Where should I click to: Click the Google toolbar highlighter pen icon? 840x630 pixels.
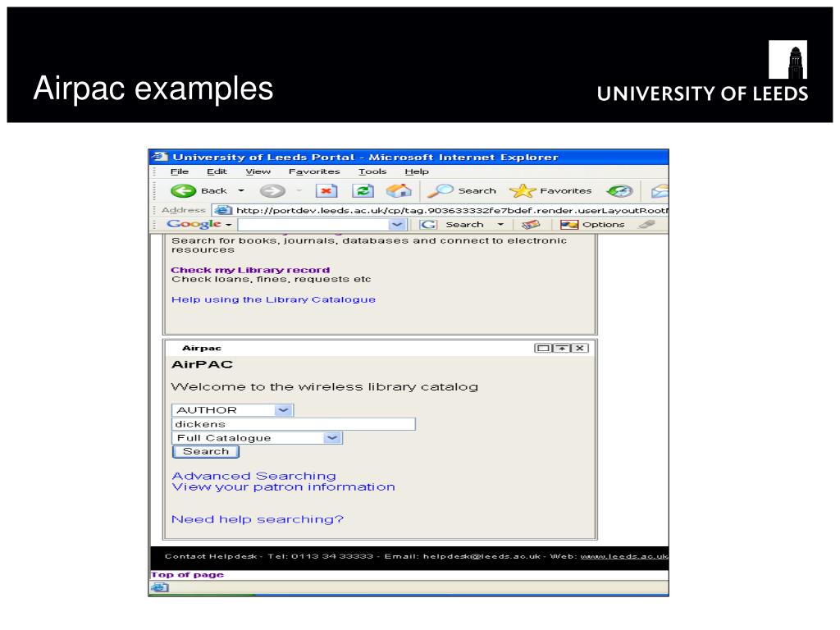coord(646,225)
